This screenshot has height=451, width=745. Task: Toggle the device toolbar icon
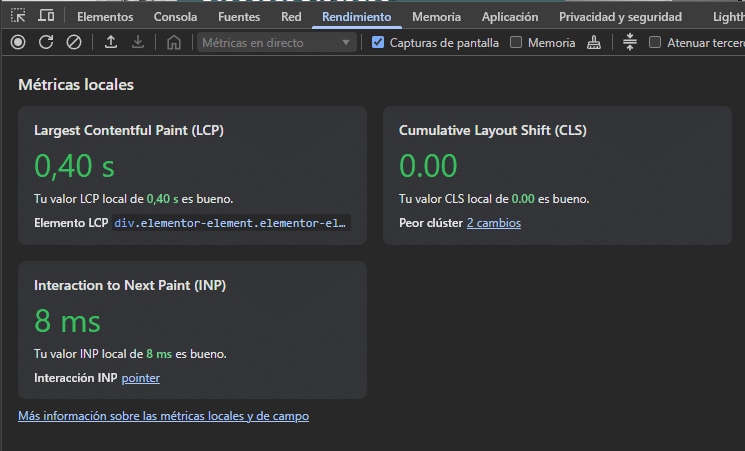coord(46,16)
